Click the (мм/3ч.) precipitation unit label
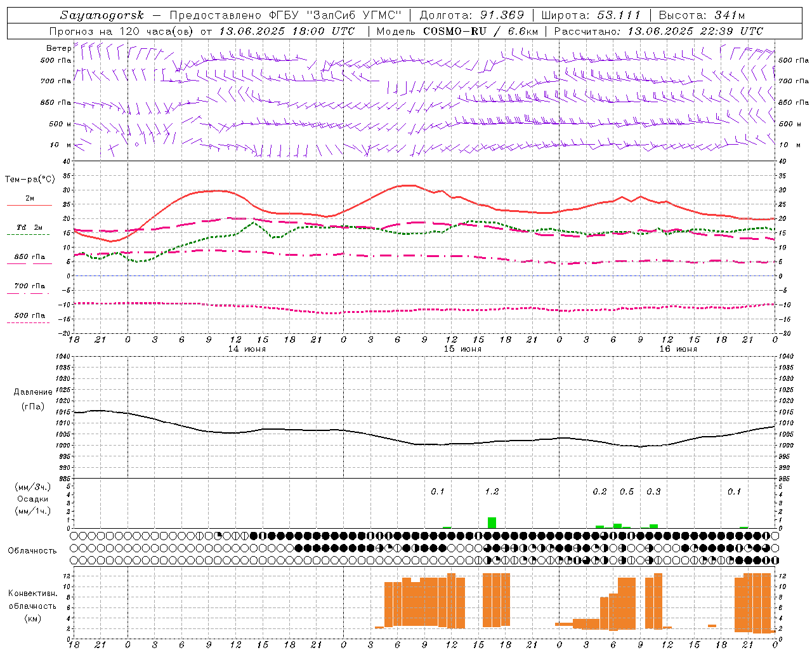812x650 pixels. click(x=33, y=487)
